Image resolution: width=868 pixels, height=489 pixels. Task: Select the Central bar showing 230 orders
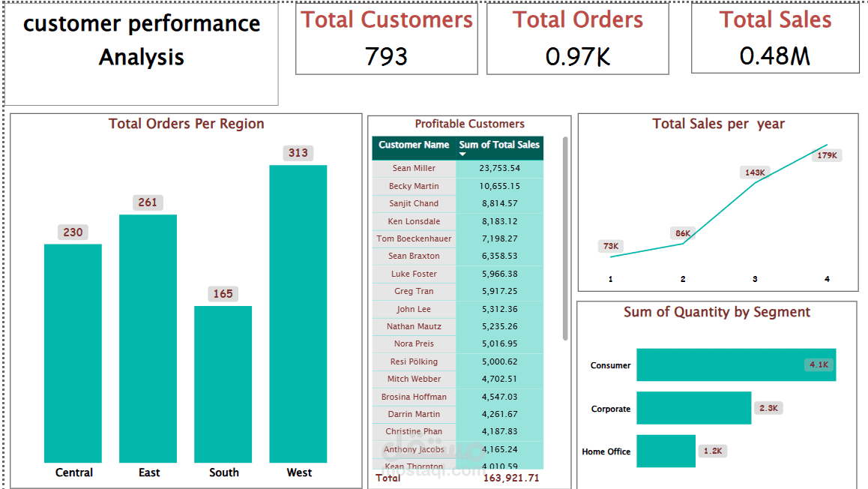[73, 352]
